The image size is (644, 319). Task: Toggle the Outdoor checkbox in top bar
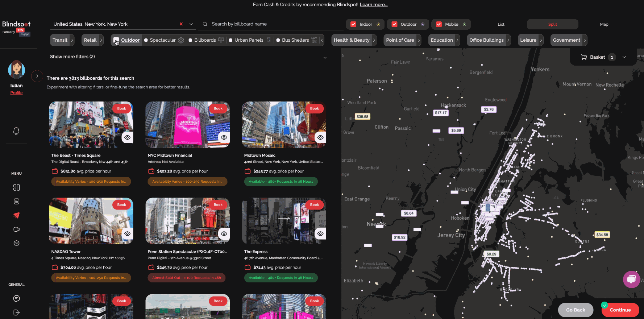click(394, 24)
